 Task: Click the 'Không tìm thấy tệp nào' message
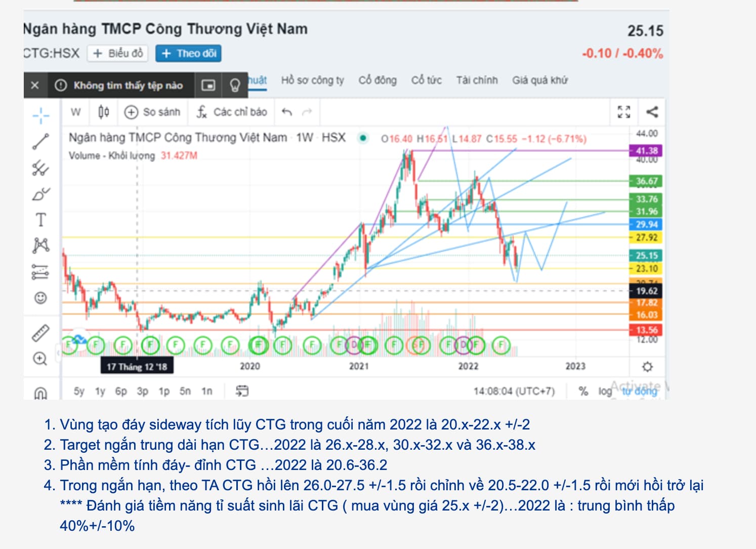click(129, 85)
